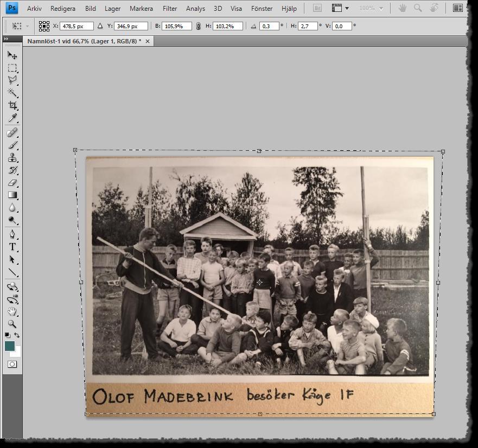Click the Zoom tool in the top bar
The image size is (478, 448).
click(418, 8)
